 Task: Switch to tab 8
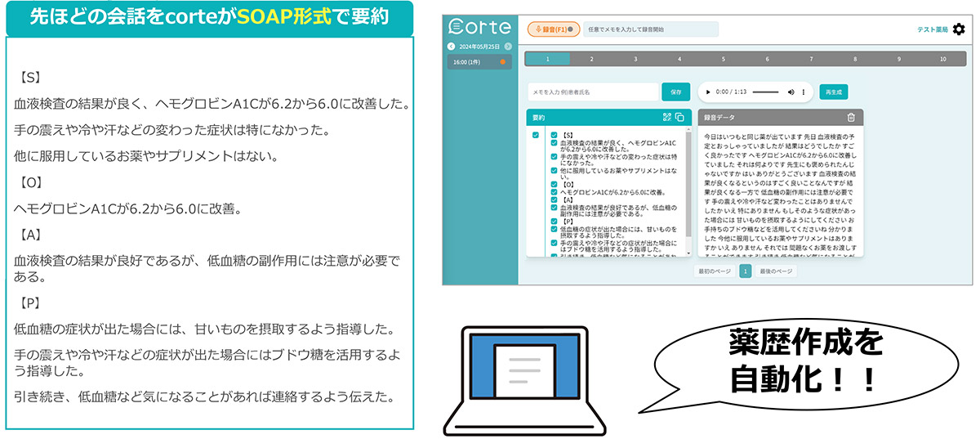[856, 59]
